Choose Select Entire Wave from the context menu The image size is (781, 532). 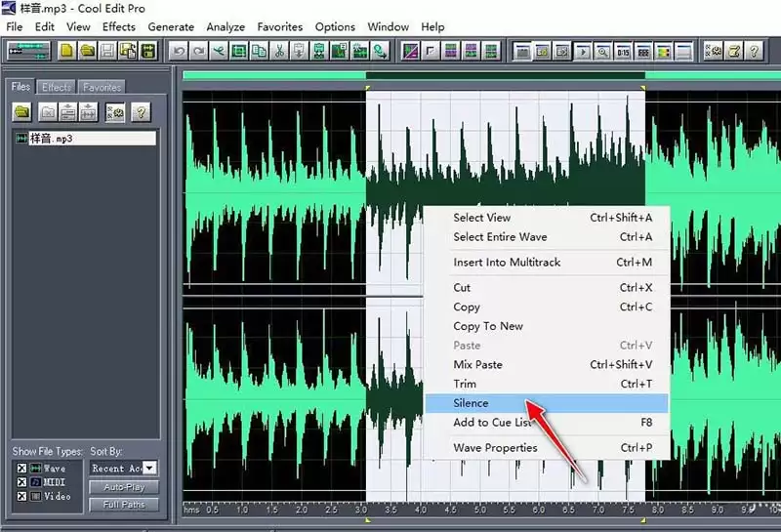(x=546, y=237)
